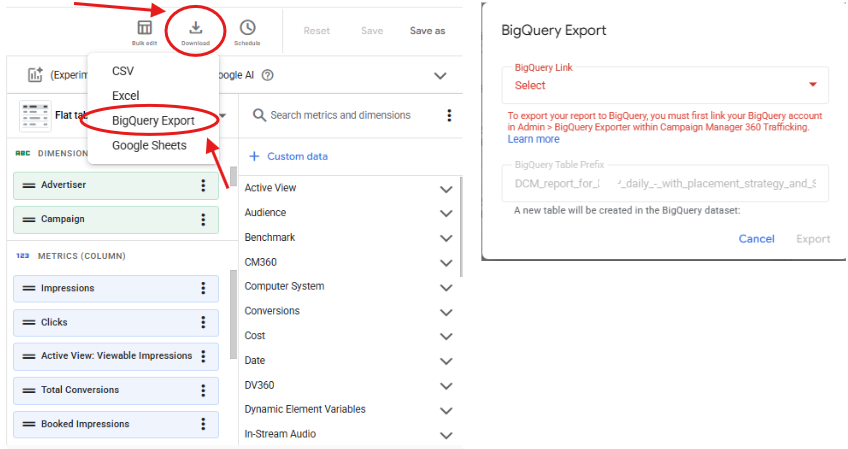The height and width of the screenshot is (449, 848).
Task: Open the Learn more link
Action: pyautogui.click(x=533, y=139)
